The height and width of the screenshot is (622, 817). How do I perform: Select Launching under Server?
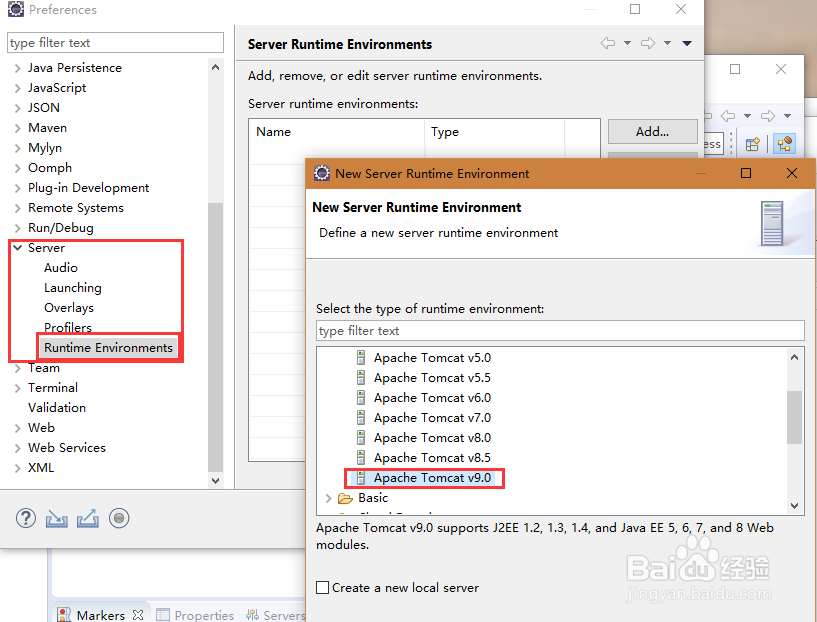(x=72, y=288)
